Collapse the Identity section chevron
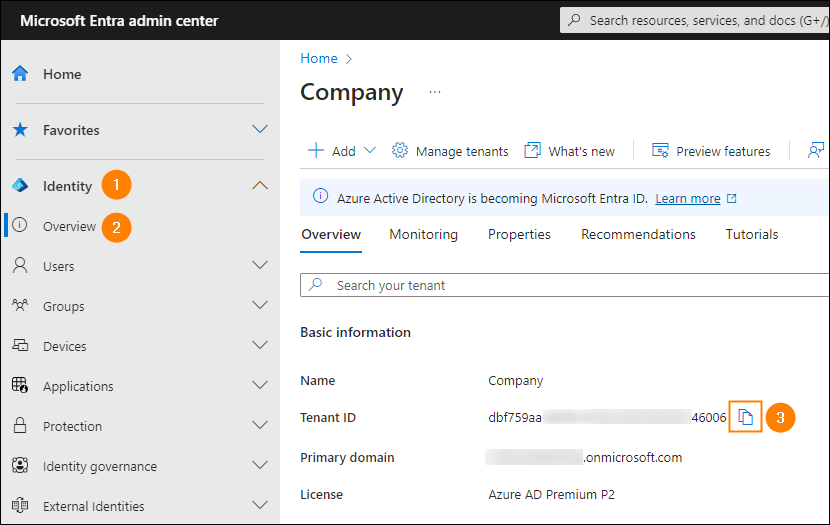The width and height of the screenshot is (830, 525). coord(260,185)
